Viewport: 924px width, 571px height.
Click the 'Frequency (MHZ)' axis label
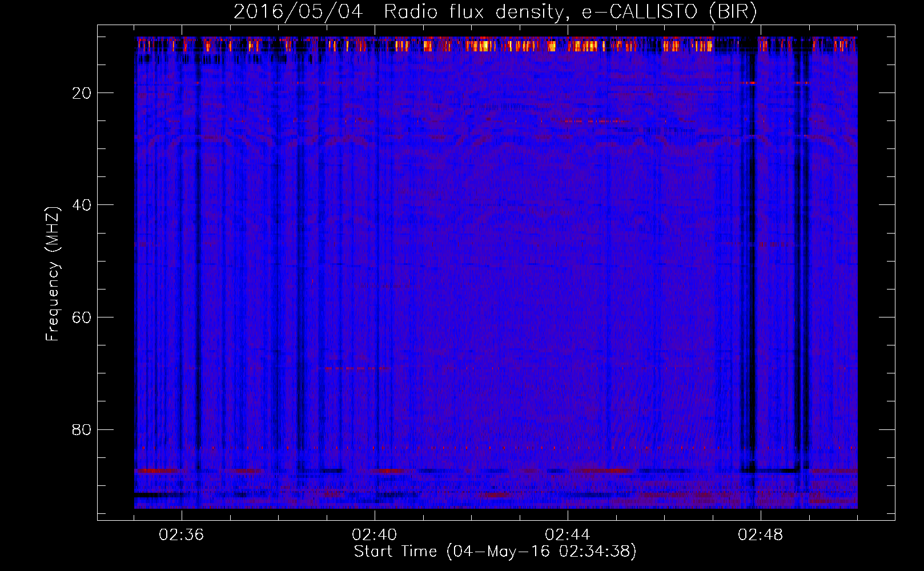coord(53,274)
